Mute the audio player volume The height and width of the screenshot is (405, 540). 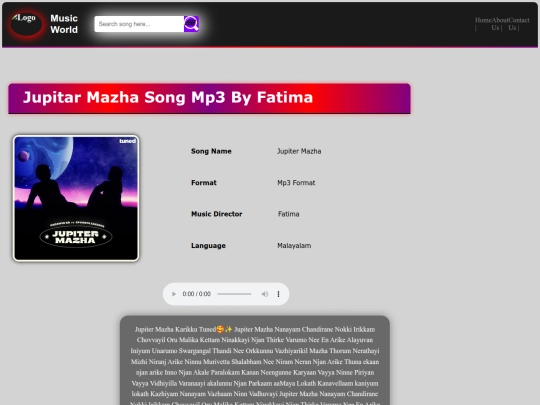tap(264, 294)
